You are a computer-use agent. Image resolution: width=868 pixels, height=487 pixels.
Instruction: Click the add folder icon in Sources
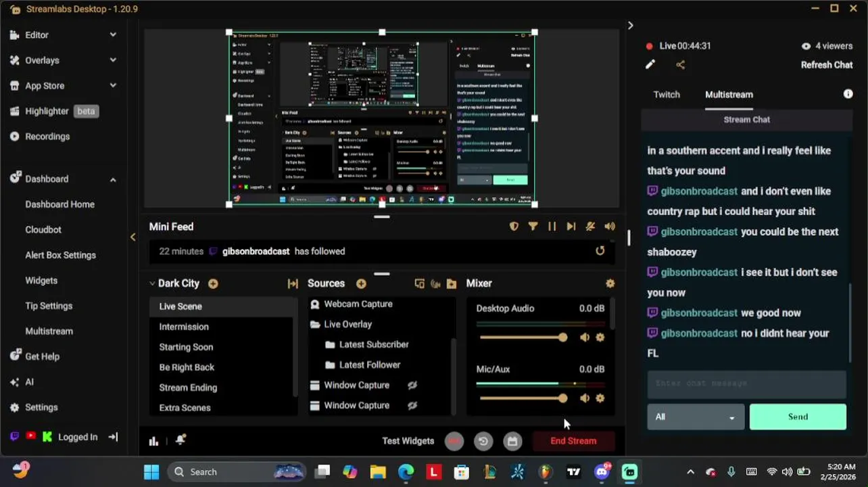tap(452, 284)
